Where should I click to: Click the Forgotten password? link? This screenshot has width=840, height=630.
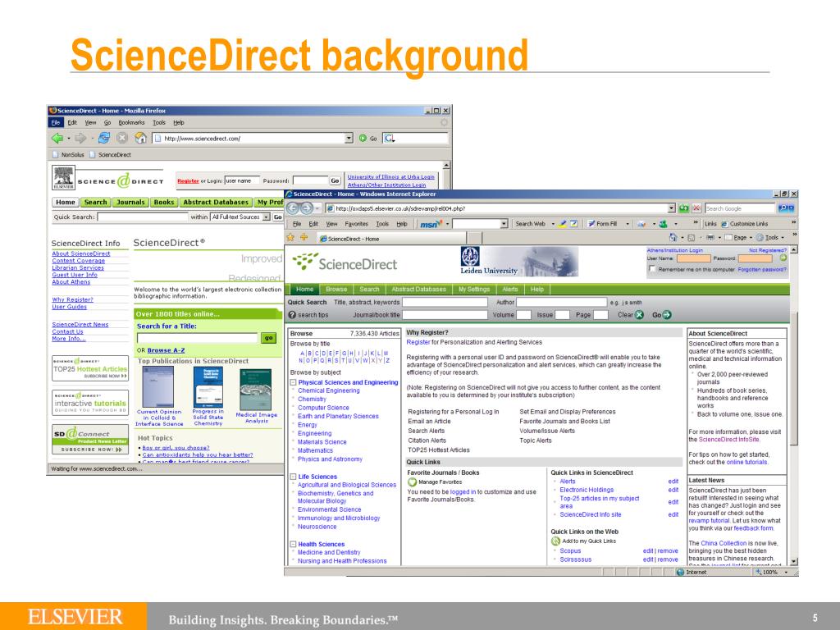[762, 269]
